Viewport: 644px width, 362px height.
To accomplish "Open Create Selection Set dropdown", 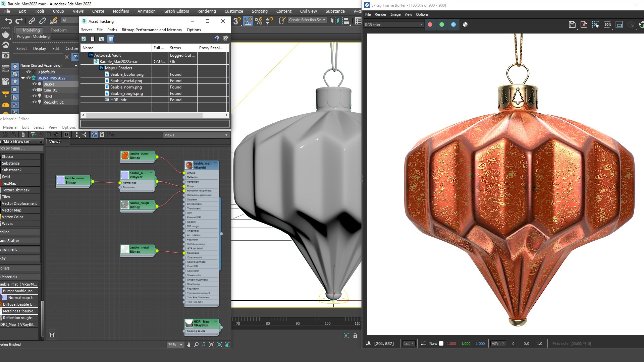I will 307,20.
